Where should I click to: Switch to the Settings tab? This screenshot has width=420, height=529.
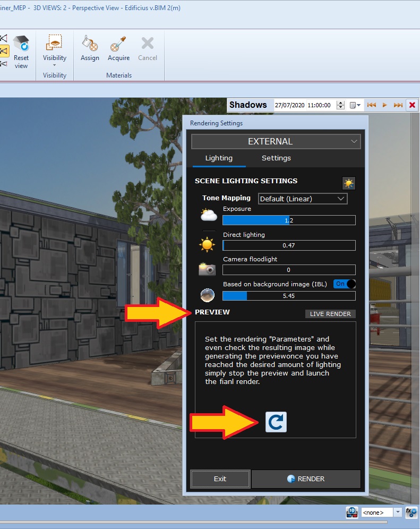click(x=276, y=158)
